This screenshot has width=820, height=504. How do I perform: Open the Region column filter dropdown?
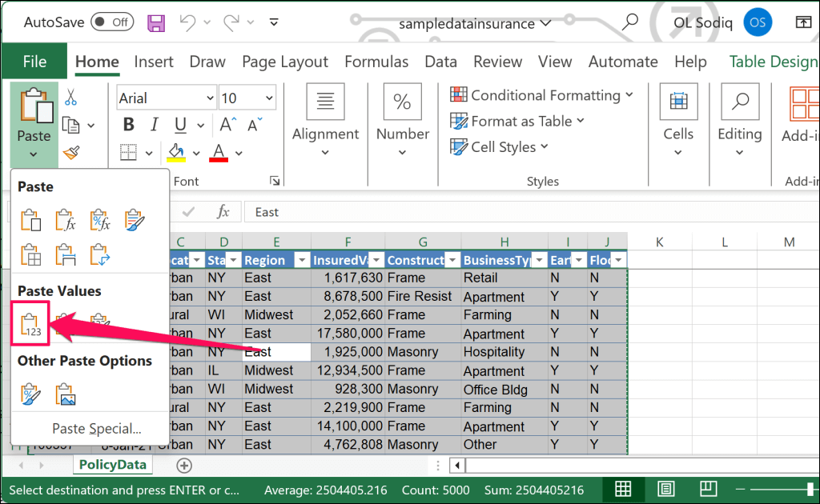point(302,260)
